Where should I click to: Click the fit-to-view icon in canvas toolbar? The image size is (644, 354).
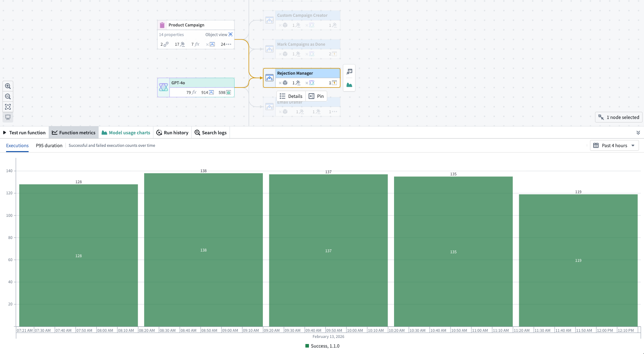click(8, 107)
